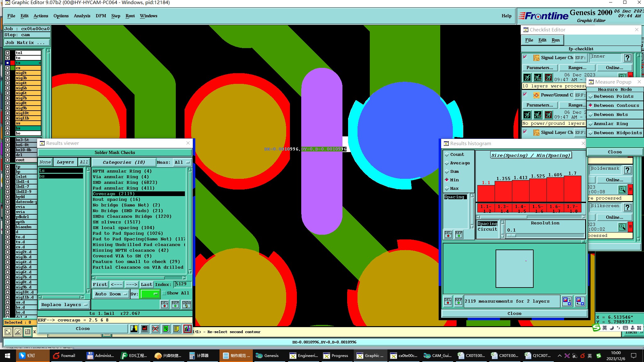Screen dimensions: 644x362
Task: Open the DFM menu
Action: coord(101,16)
